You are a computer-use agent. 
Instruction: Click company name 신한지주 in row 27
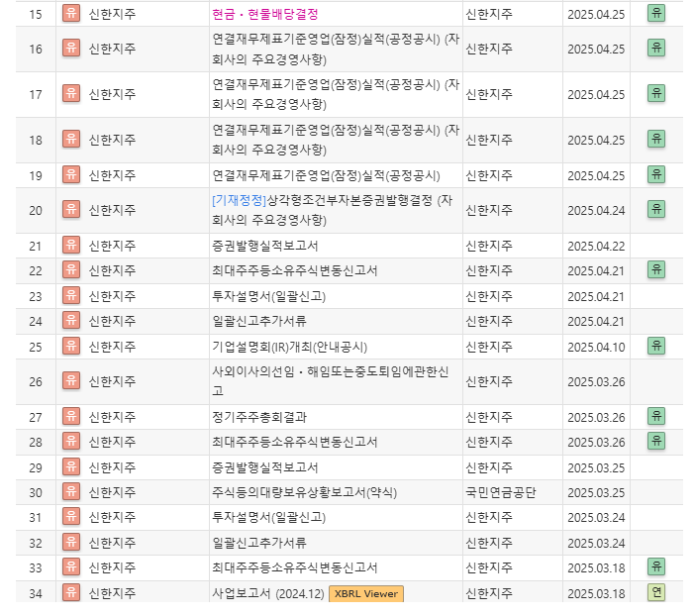[112, 417]
